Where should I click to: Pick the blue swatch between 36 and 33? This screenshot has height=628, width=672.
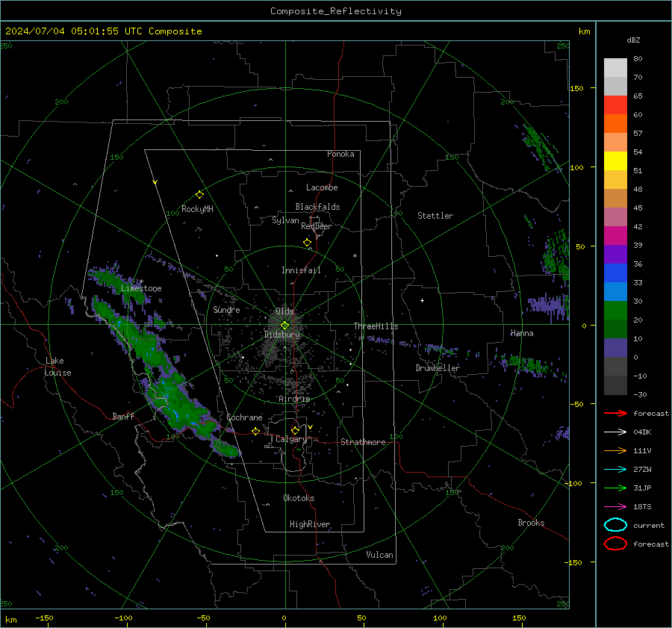pyautogui.click(x=615, y=273)
